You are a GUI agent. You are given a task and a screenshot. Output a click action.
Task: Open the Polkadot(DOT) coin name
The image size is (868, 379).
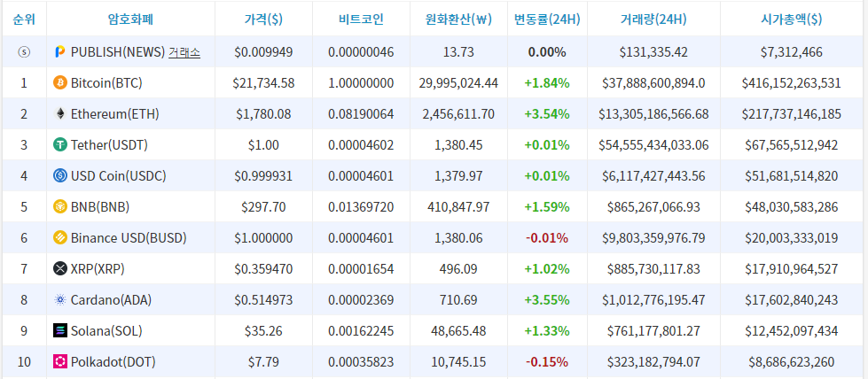[113, 362]
